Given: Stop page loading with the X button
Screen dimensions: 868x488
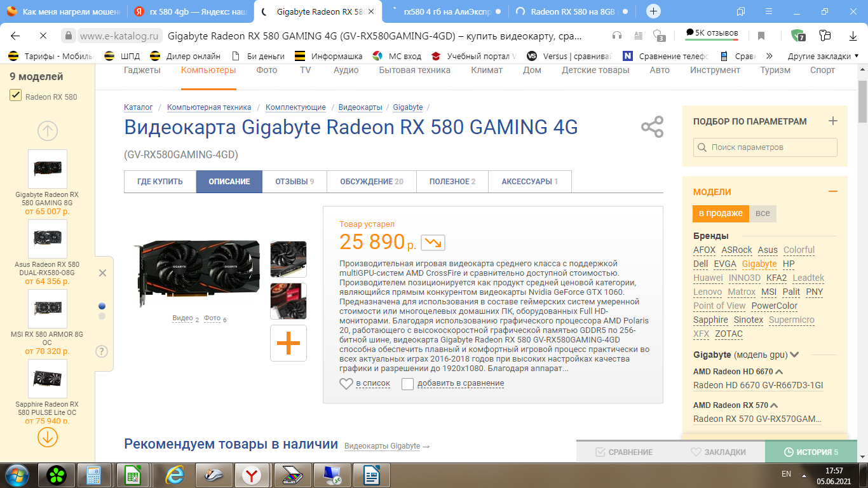Looking at the screenshot, I should coord(43,36).
